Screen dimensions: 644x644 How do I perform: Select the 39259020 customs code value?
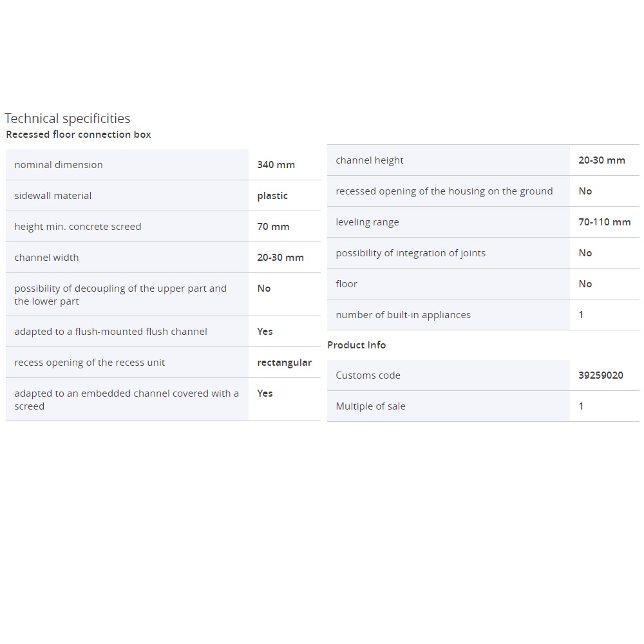point(600,375)
